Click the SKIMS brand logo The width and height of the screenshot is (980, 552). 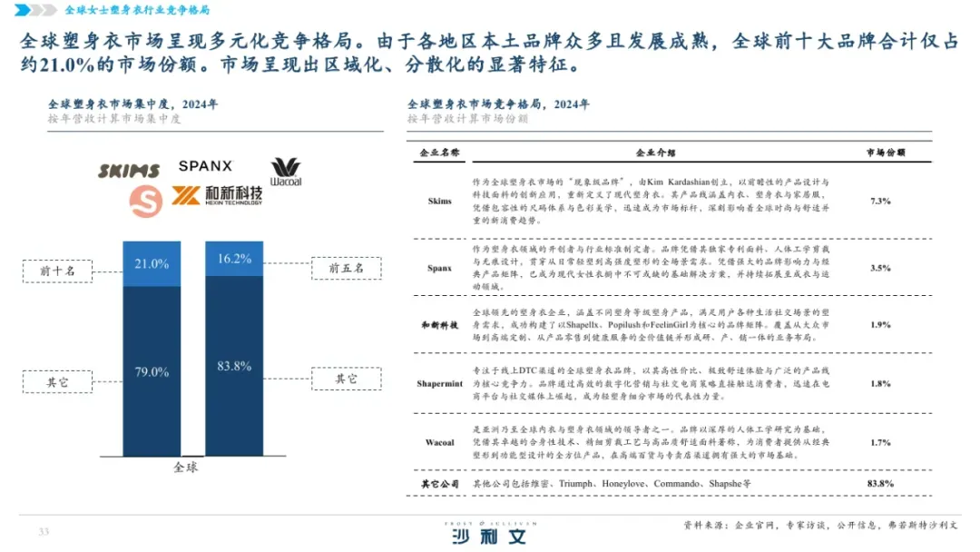point(129,171)
